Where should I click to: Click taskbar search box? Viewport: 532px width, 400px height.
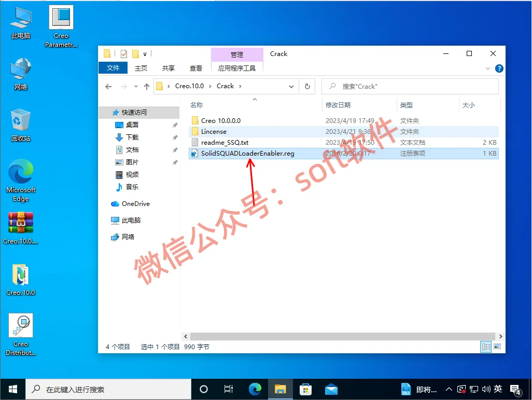pyautogui.click(x=108, y=390)
